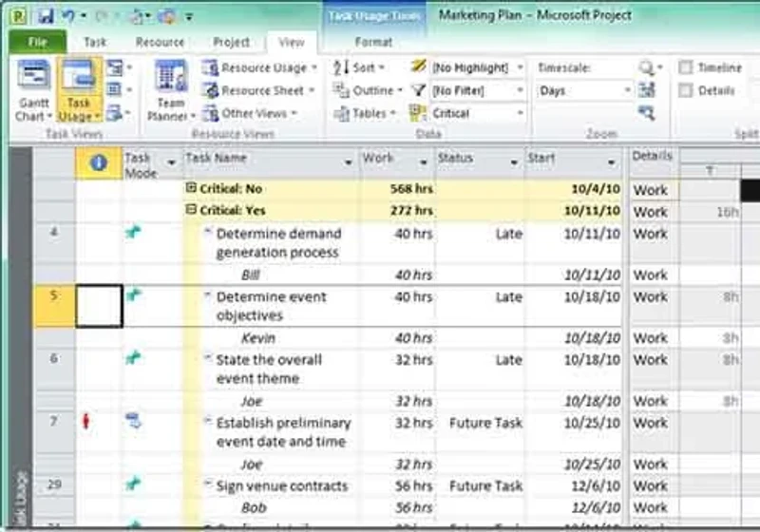Open the Task Mode column filter arrow
The width and height of the screenshot is (760, 532).
pyautogui.click(x=171, y=162)
